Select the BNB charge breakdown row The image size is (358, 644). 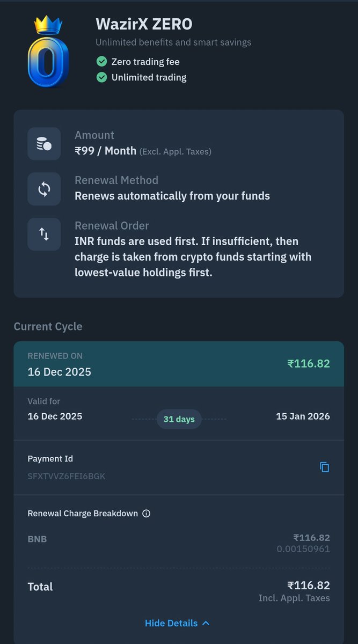(x=179, y=543)
